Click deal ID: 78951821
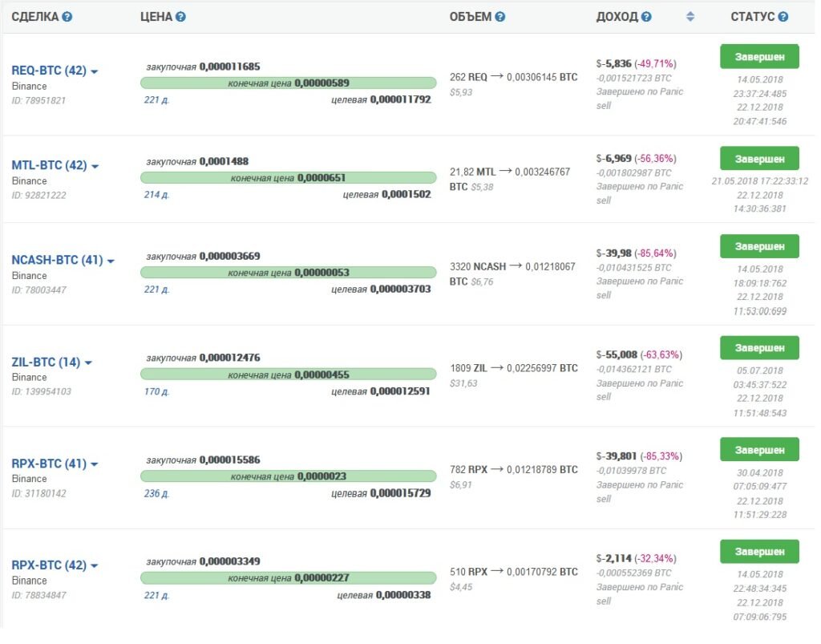This screenshot has height=644, width=821. point(38,100)
